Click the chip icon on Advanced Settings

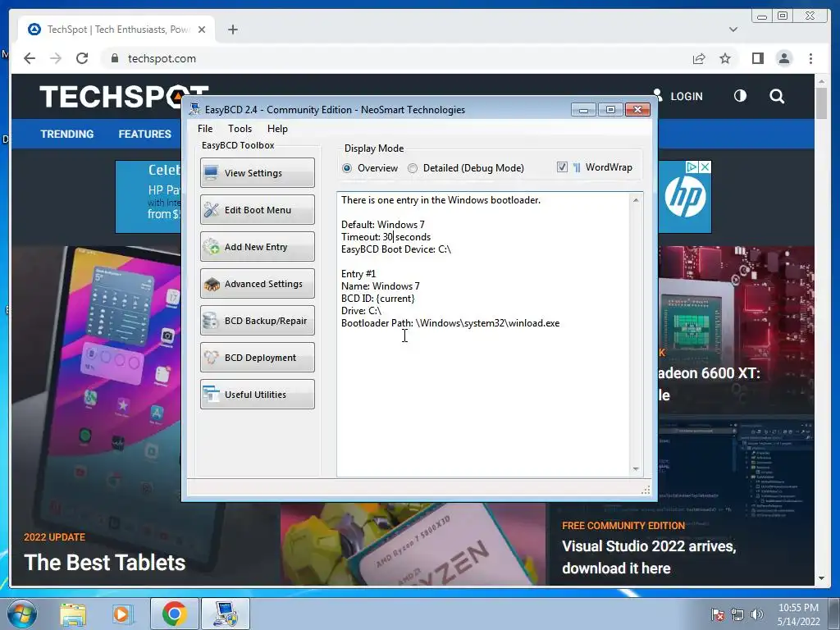tap(212, 284)
